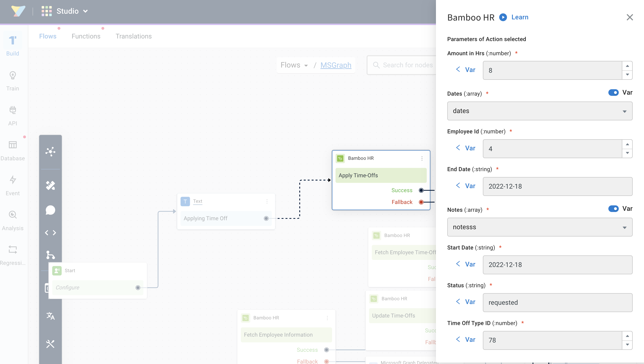
Task: Switch Status to Var mode
Action: [x=465, y=302]
